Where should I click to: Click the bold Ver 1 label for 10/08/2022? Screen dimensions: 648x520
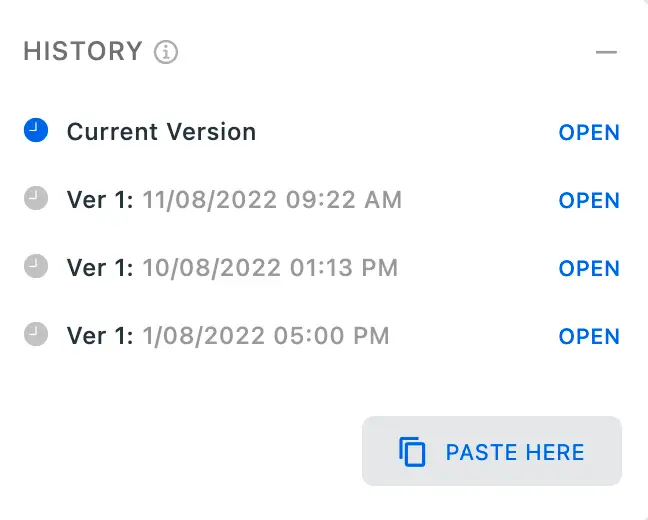(x=101, y=268)
